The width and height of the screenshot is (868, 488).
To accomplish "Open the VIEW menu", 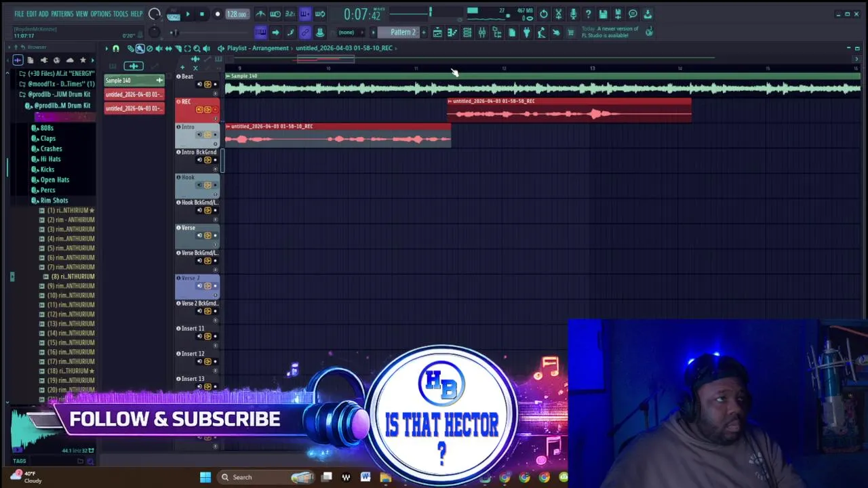I will (x=81, y=14).
